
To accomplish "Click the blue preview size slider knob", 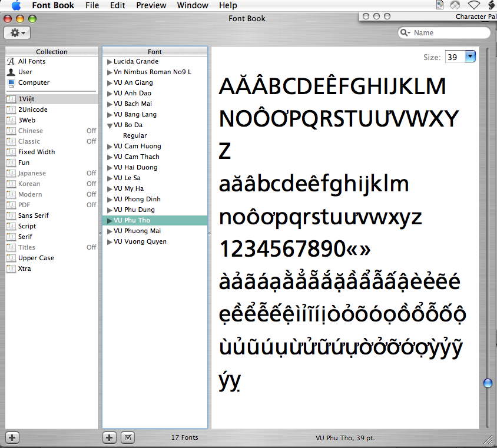I will click(488, 383).
